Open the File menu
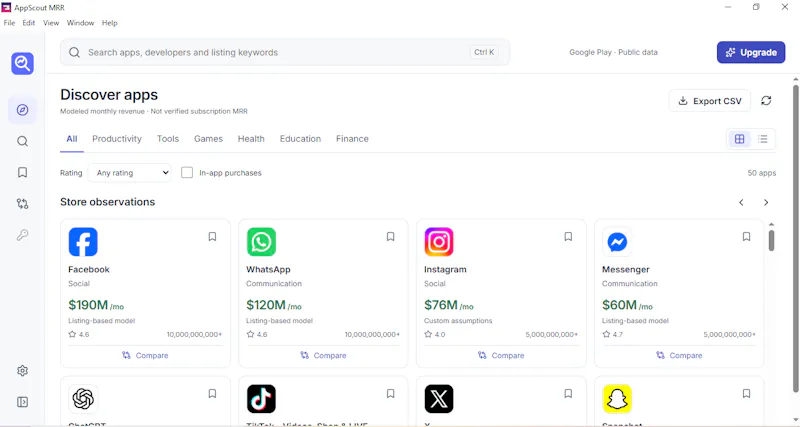The height and width of the screenshot is (427, 800). (9, 23)
